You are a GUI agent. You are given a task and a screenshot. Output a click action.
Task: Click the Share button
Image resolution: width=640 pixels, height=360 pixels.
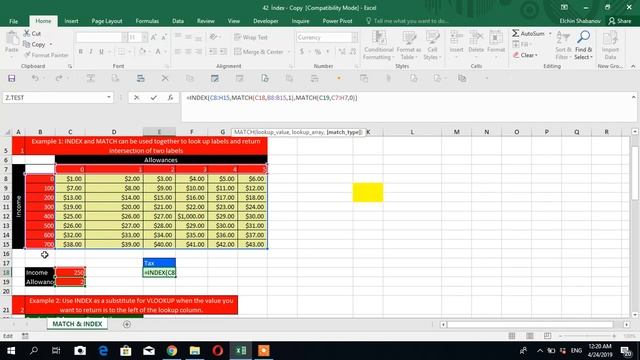(620, 21)
